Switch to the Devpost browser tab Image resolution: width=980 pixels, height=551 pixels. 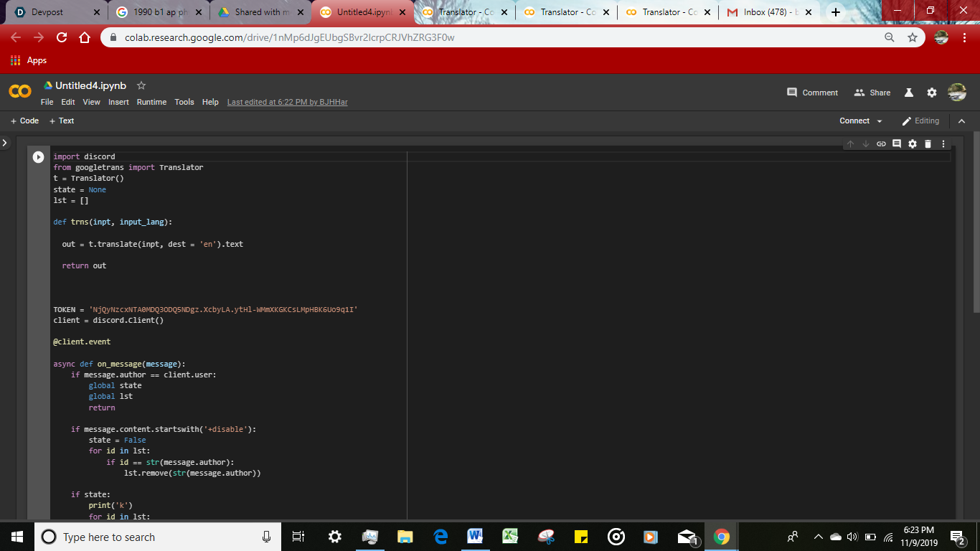click(x=56, y=12)
